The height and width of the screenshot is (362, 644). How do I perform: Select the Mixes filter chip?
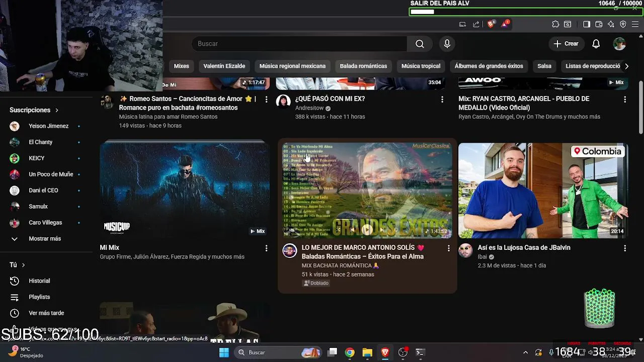pos(181,66)
